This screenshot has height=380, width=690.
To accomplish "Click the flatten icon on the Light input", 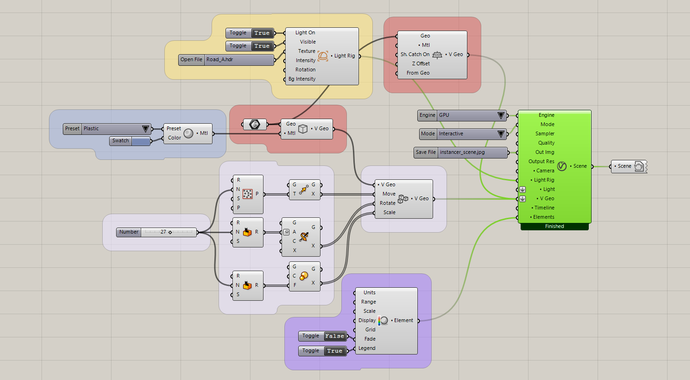I will pos(522,190).
